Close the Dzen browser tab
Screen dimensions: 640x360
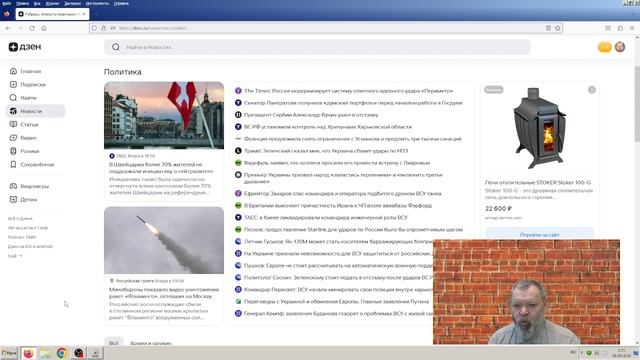point(84,14)
